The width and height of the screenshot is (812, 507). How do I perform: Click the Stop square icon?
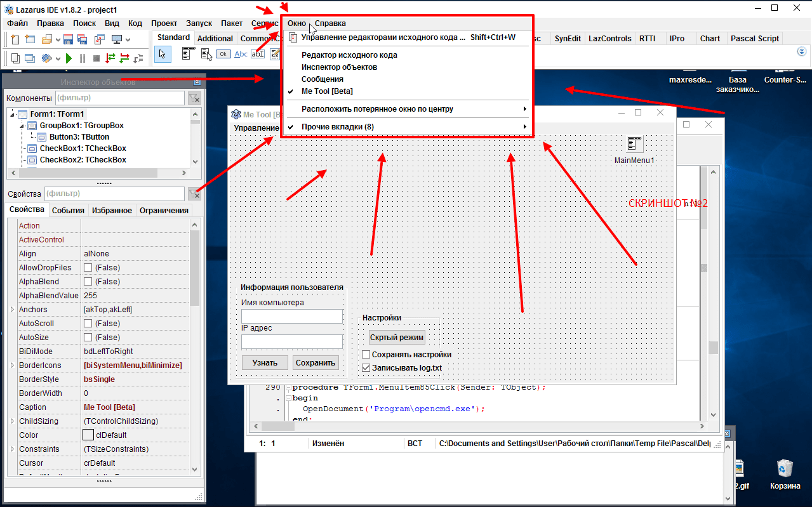tap(97, 58)
